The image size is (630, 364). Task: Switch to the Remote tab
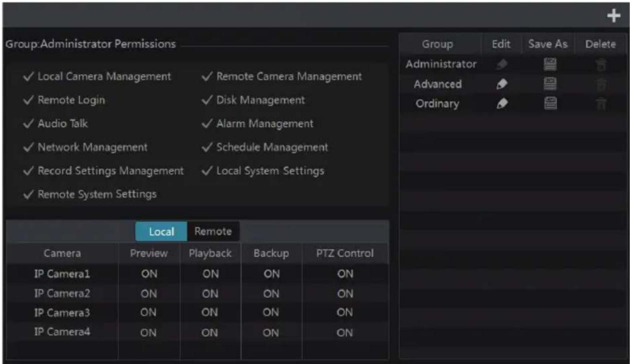[213, 231]
